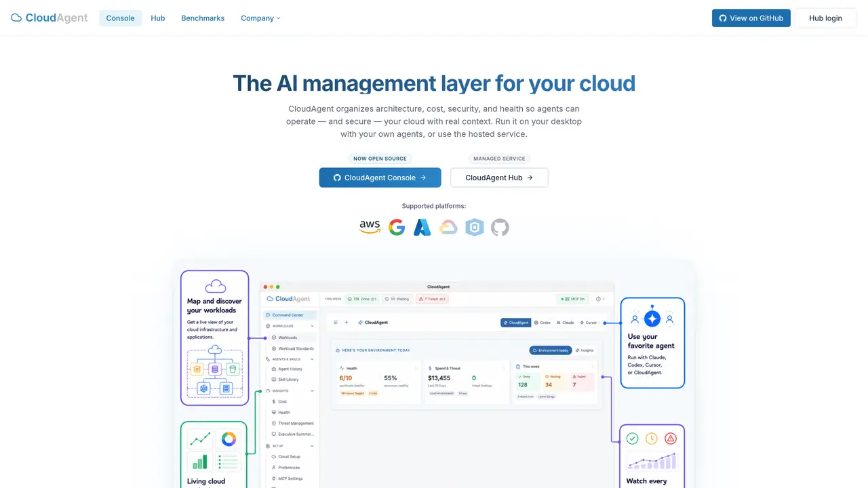The width and height of the screenshot is (868, 488).
Task: Click the Azure platform logo
Action: tap(422, 227)
